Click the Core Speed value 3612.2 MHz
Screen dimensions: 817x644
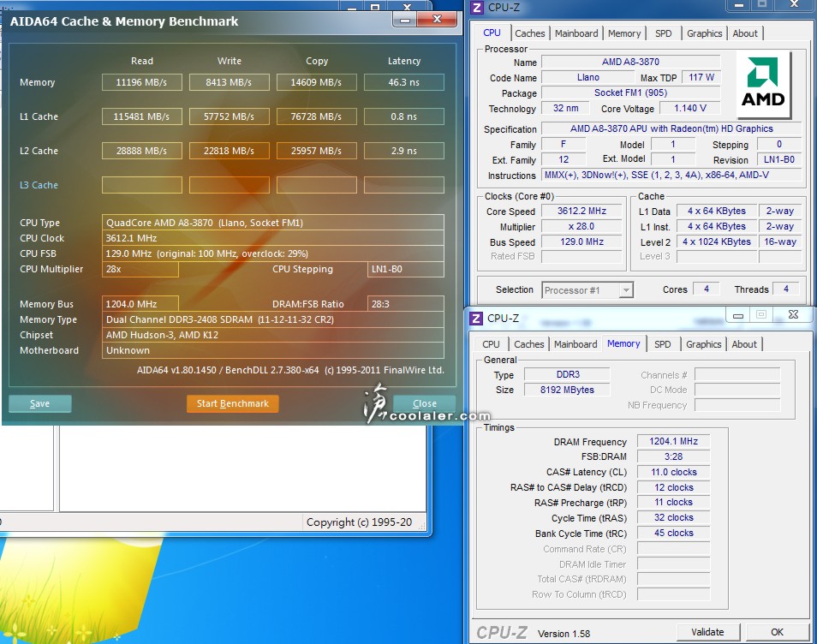(581, 211)
